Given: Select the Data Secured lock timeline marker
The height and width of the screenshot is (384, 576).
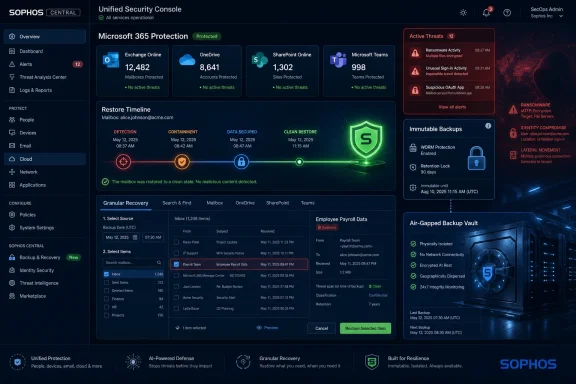Looking at the screenshot, I should (241, 162).
